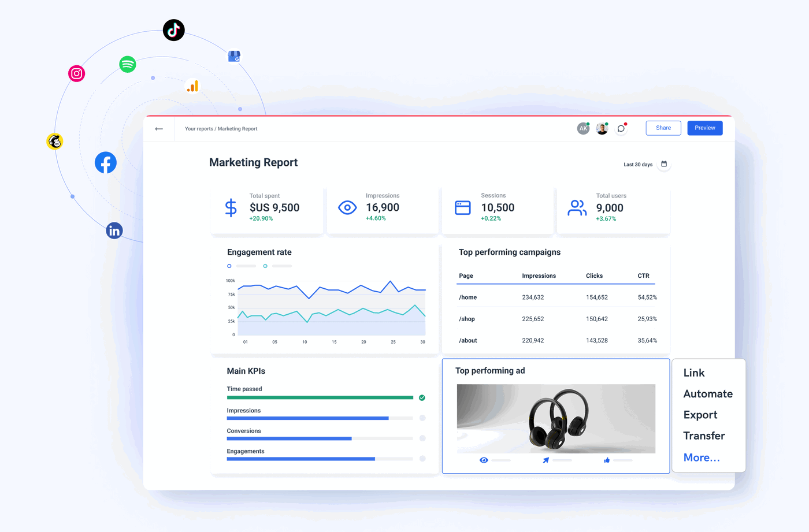Viewport: 809px width, 532px height.
Task: Click the thumbs-up icon under the top performing ad
Action: click(x=606, y=460)
